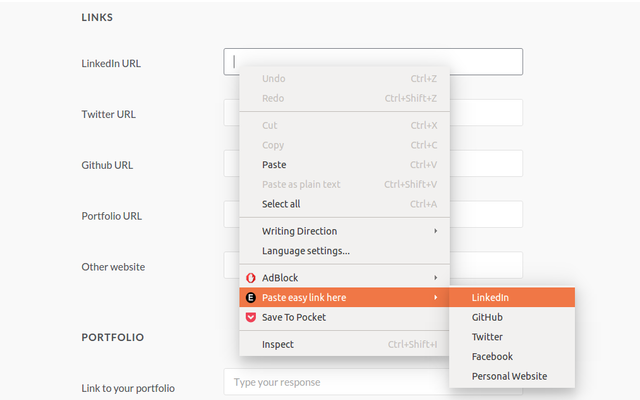Click the Portfolio URL label
640x400 pixels.
111,216
